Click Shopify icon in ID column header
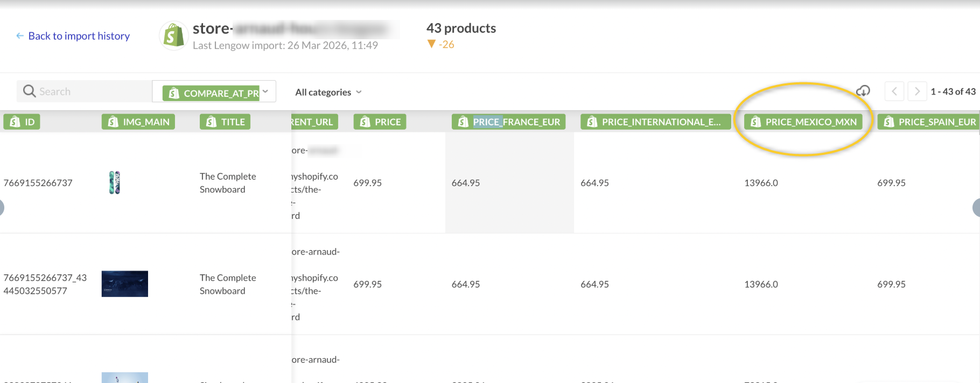 pyautogui.click(x=15, y=122)
